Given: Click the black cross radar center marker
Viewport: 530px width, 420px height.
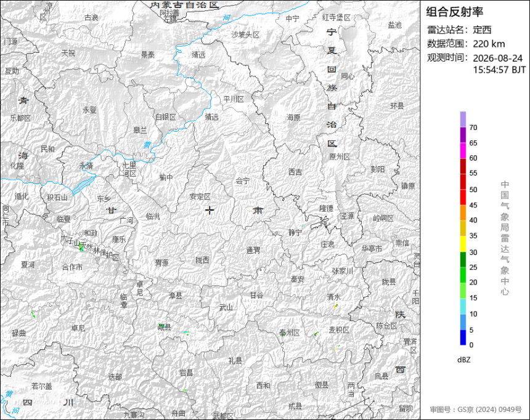Looking at the screenshot, I should pos(210,211).
